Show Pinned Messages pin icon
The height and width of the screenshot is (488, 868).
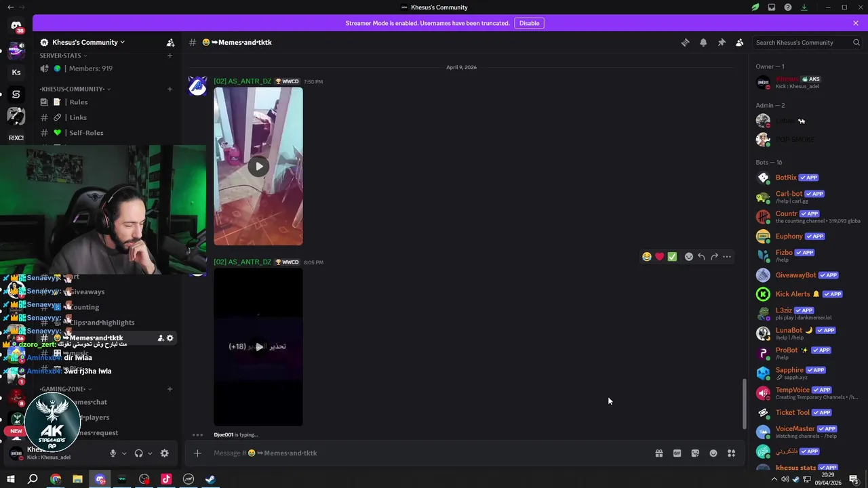coord(722,42)
